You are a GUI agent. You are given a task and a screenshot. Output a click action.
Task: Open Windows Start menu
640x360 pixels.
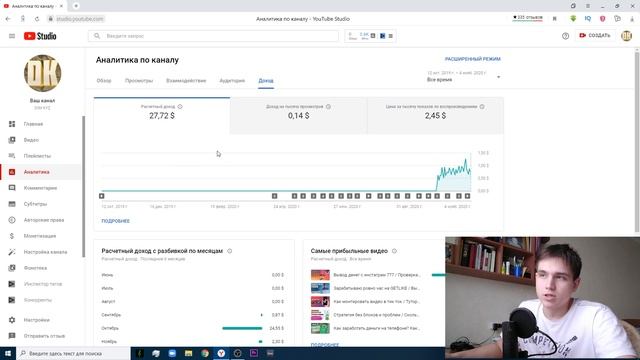(x=8, y=353)
